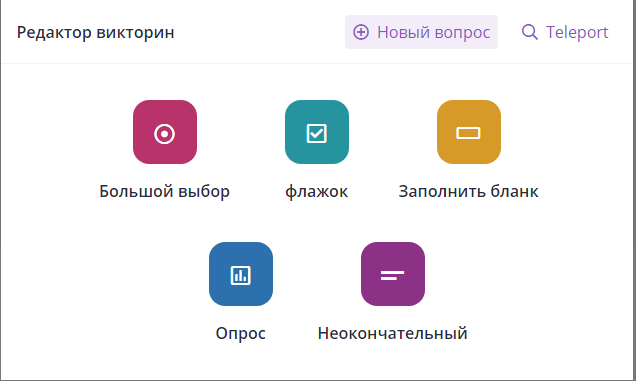
Task: Choose the Неокончательный open-ended question icon
Action: 393,274
